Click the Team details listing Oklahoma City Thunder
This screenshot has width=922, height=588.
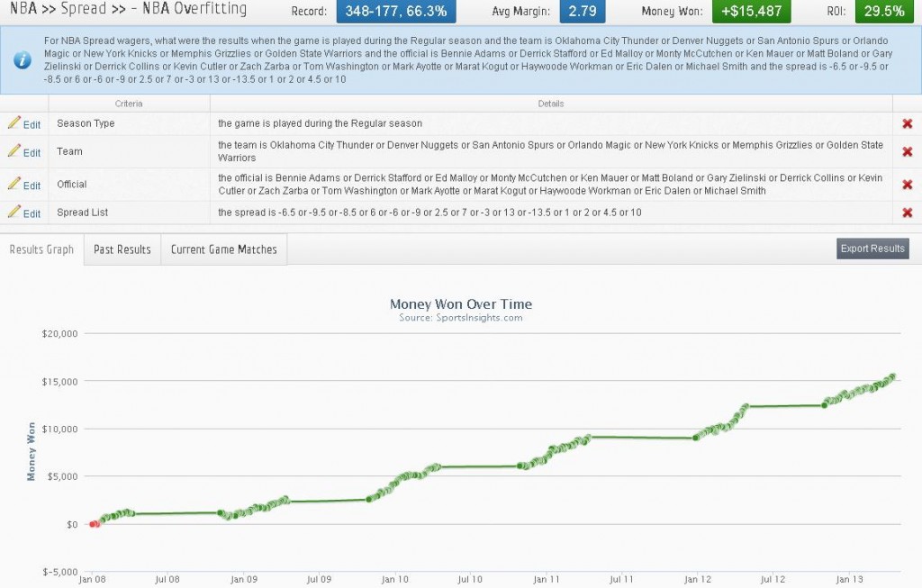pos(550,151)
